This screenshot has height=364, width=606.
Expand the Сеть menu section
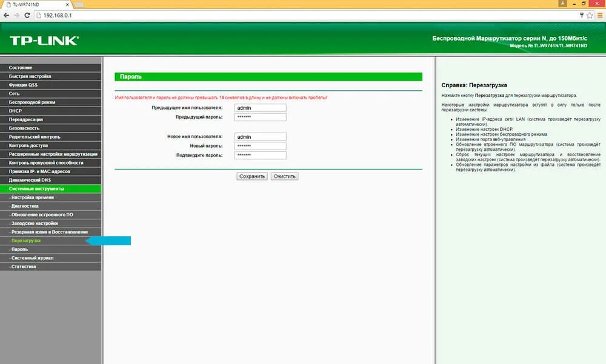[x=51, y=93]
